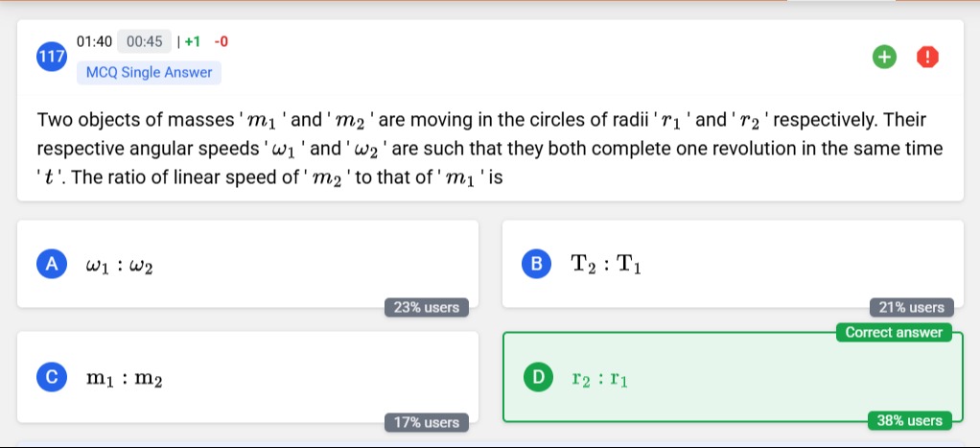980x448 pixels.
Task: Click the MCQ Single Answer tag
Action: click(x=149, y=73)
